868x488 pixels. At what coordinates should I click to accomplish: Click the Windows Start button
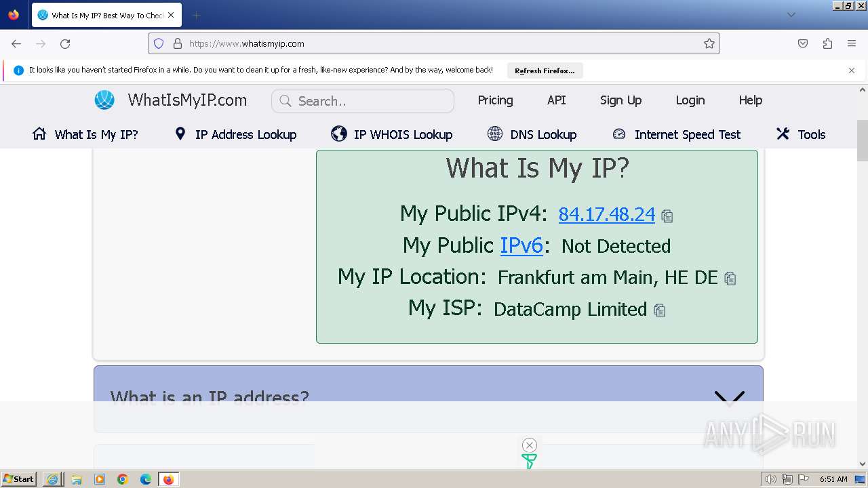tap(18, 479)
